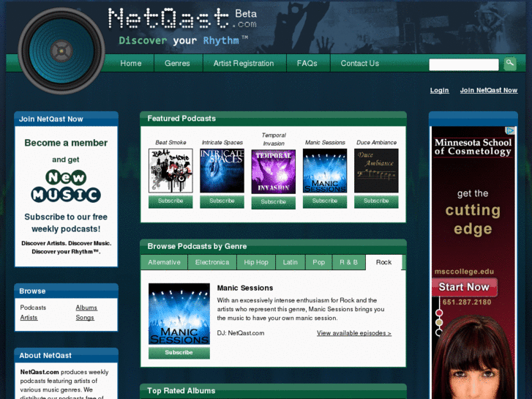Image resolution: width=532 pixels, height=399 pixels.
Task: Click large Manic Sessions cover in Rock tab
Action: tap(179, 314)
